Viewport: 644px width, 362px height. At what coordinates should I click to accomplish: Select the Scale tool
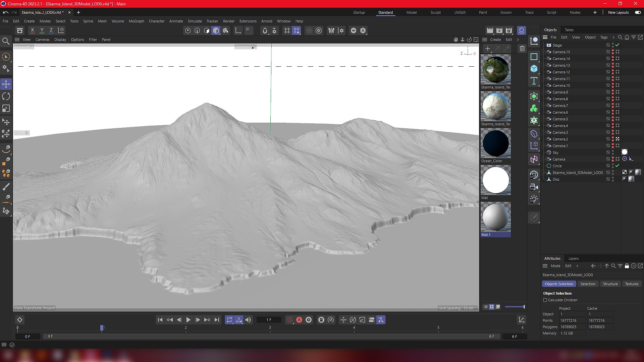pos(6,109)
